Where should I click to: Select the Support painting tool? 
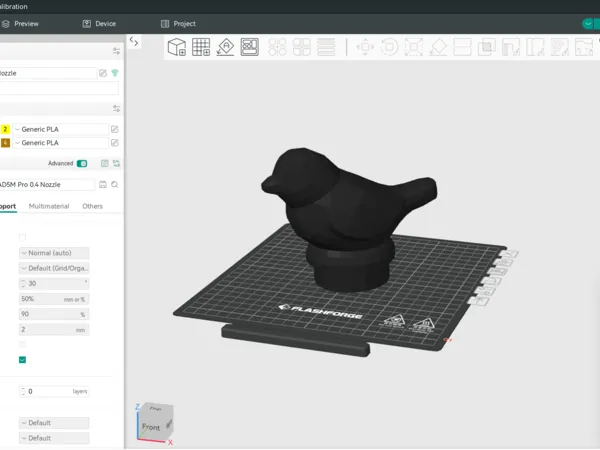click(x=511, y=47)
